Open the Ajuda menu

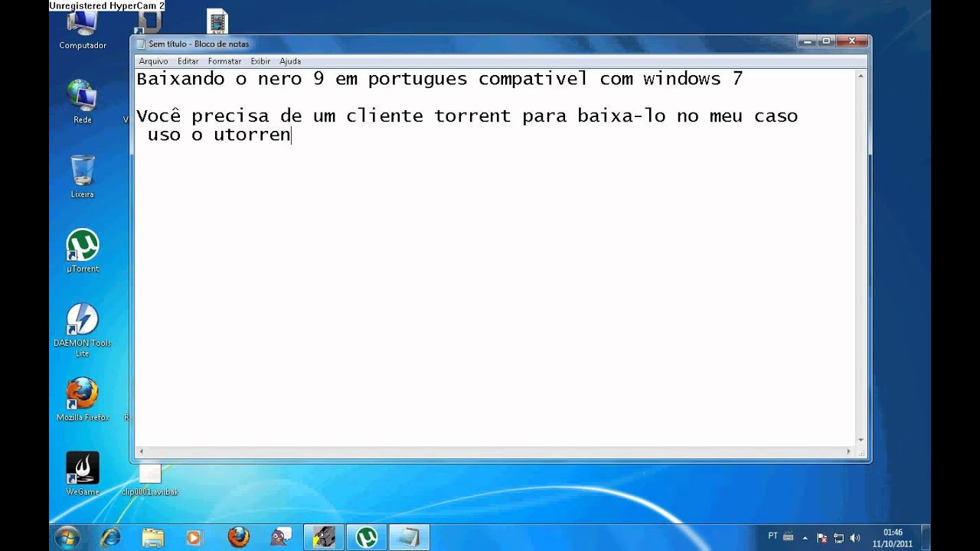click(290, 61)
